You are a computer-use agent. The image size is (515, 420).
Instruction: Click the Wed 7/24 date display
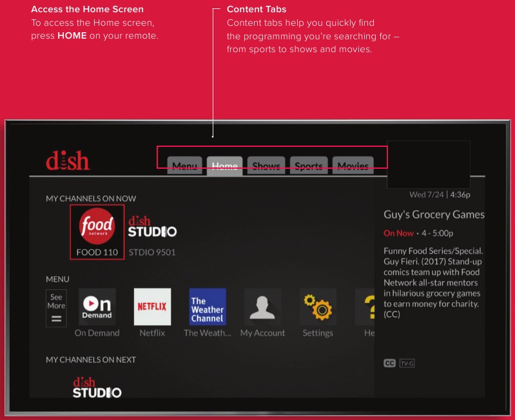(x=426, y=195)
